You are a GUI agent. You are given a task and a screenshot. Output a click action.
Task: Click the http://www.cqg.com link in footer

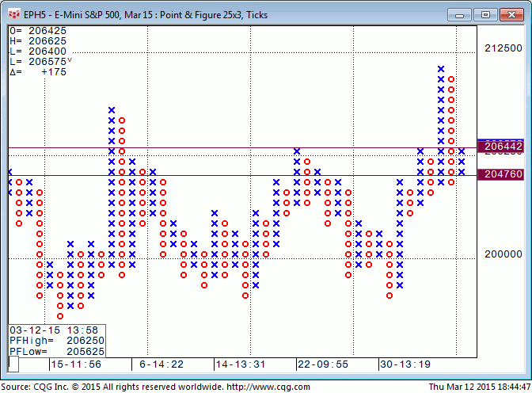pyautogui.click(x=268, y=387)
